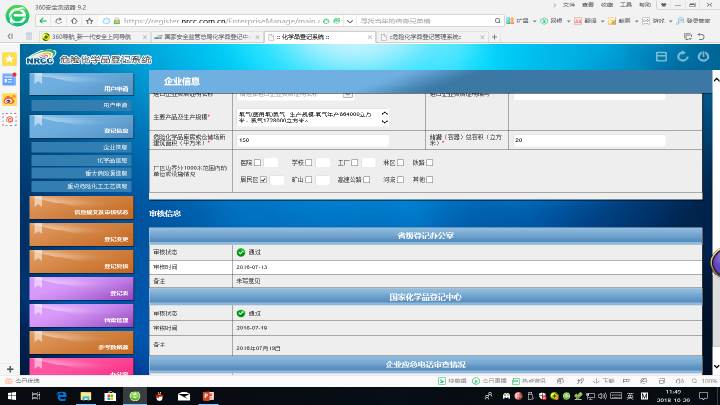Open the Weibo icon in browser sidebar
Image resolution: width=720 pixels, height=405 pixels.
tap(9, 99)
